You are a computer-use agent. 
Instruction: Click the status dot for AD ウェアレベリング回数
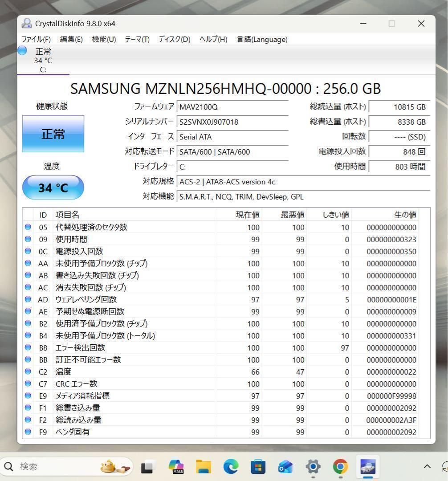point(28,299)
